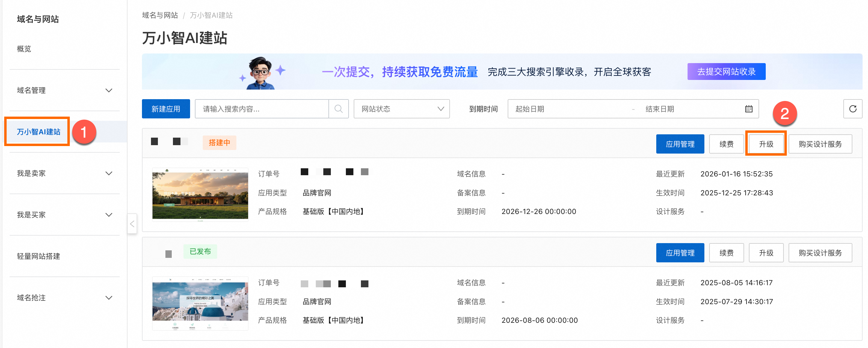Viewport: 868px width, 348px height.
Task: Open the 网站状态 dropdown
Action: coord(401,109)
